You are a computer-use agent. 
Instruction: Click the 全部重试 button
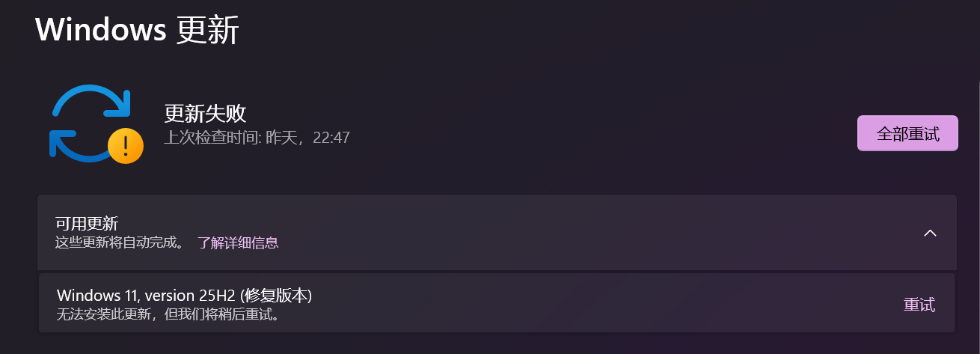[x=907, y=133]
